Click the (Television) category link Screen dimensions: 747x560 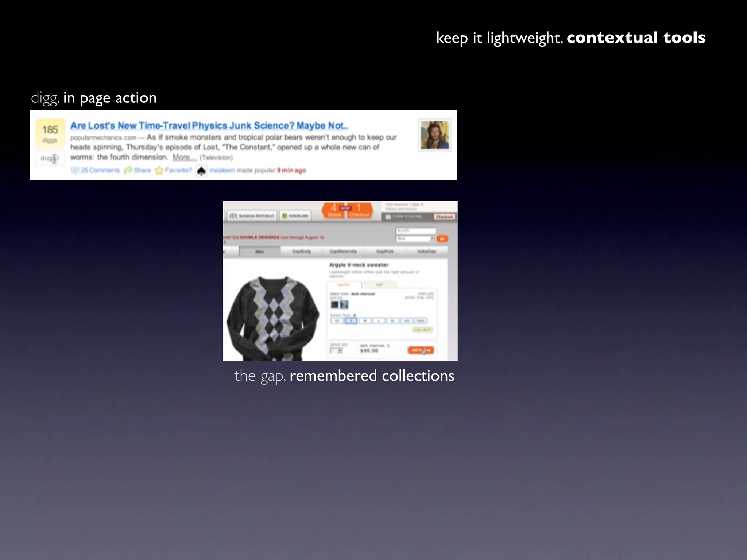pyautogui.click(x=216, y=157)
